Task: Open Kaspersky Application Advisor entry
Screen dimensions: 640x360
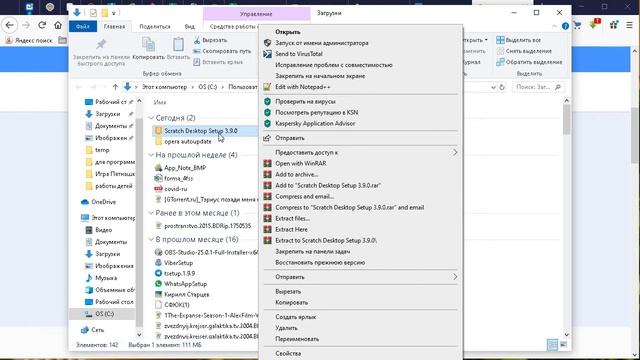Action: point(315,124)
